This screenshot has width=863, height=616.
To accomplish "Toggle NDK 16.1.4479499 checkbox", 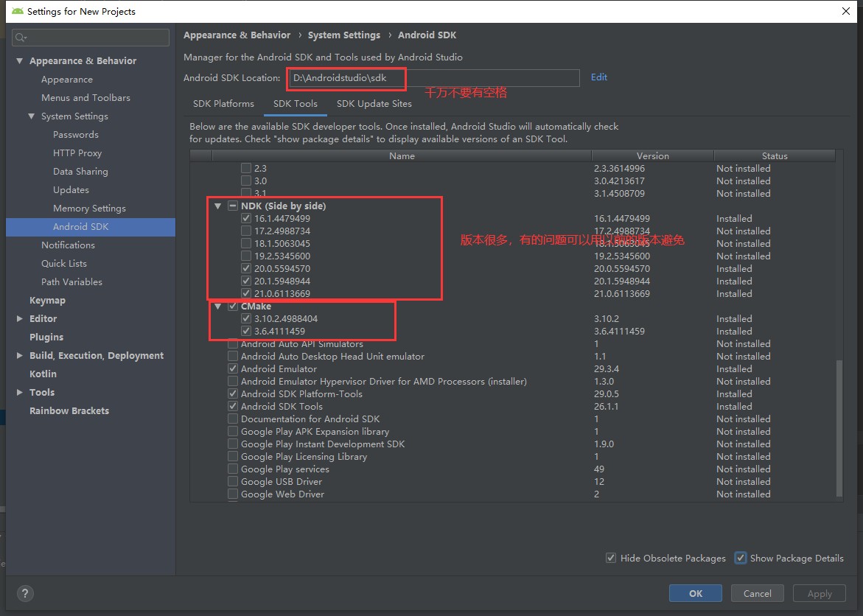I will coord(246,219).
